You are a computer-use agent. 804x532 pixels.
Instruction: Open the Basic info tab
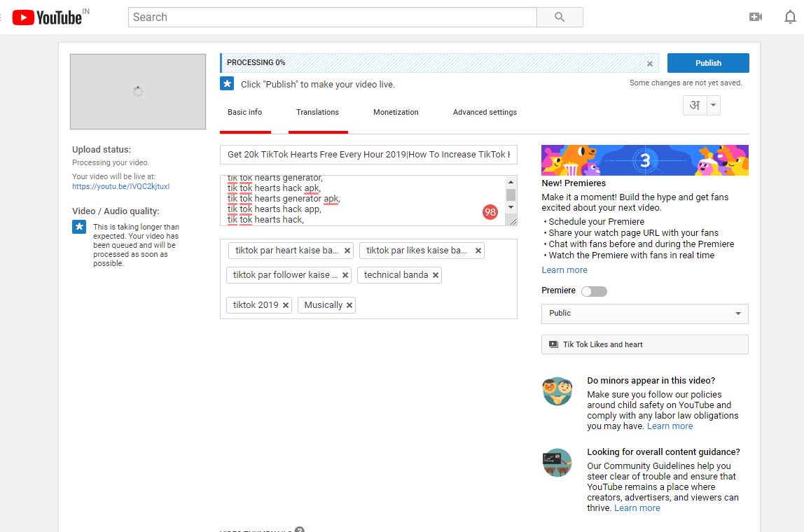245,112
